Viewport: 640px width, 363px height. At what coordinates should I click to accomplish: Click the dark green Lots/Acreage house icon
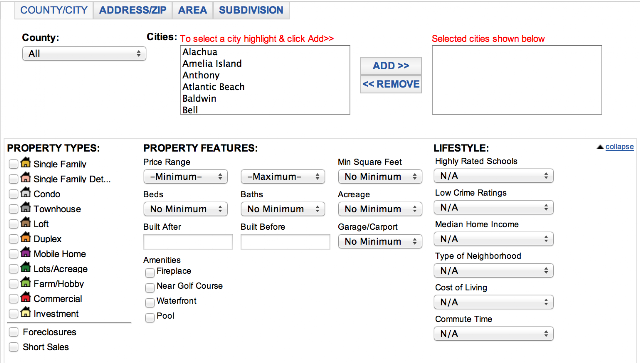pyautogui.click(x=26, y=267)
